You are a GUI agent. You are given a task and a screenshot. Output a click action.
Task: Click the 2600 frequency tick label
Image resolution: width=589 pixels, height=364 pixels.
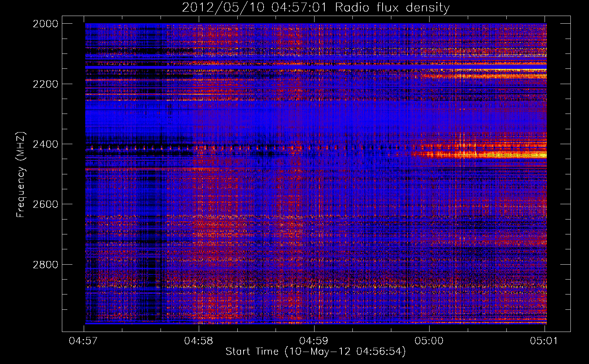[x=46, y=204]
